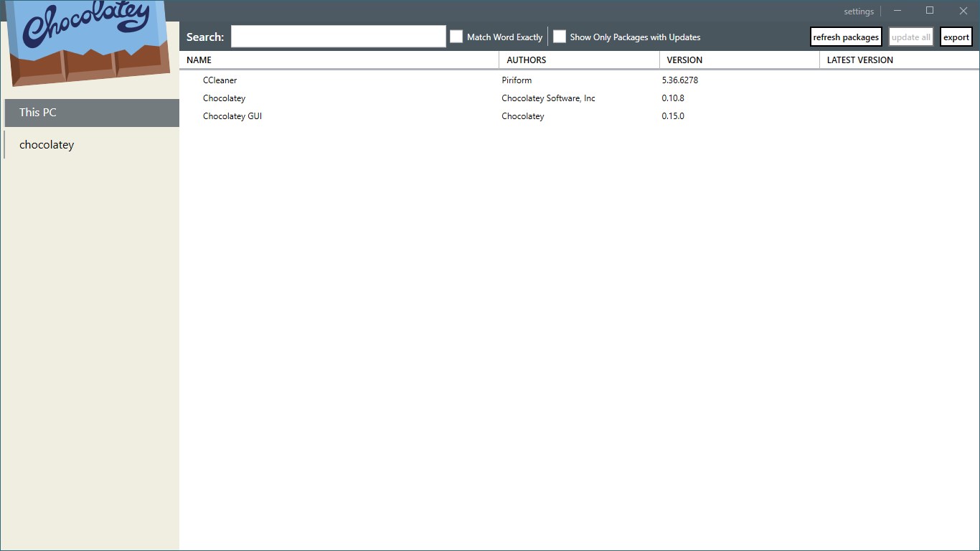The height and width of the screenshot is (551, 980).
Task: Sort by VERSION column header
Action: coord(739,60)
